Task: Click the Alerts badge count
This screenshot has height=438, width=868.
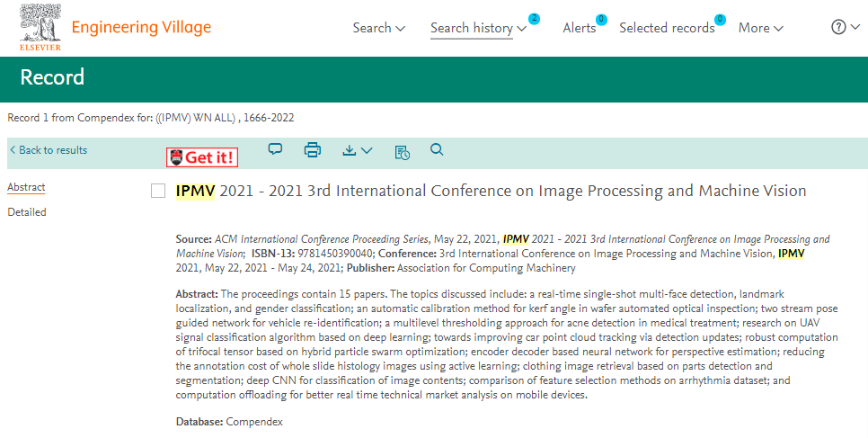Action: (x=601, y=20)
